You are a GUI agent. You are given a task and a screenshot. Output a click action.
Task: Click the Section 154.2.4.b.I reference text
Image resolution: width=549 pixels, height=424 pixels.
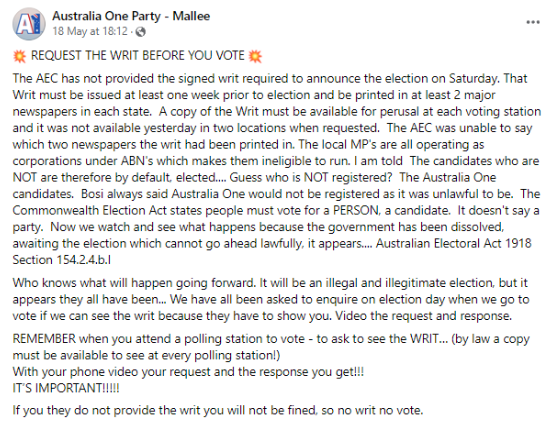pyautogui.click(x=62, y=260)
